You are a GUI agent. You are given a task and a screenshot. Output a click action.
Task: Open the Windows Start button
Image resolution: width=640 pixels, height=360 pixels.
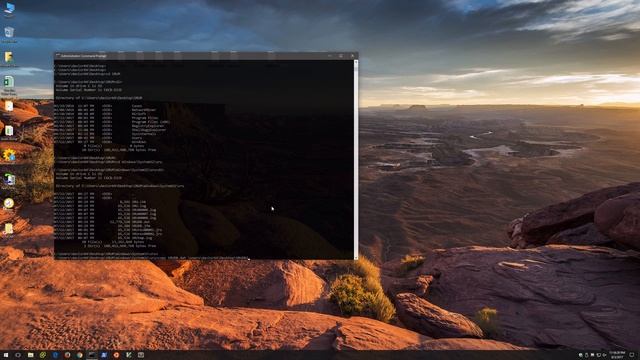pyautogui.click(x=6, y=355)
